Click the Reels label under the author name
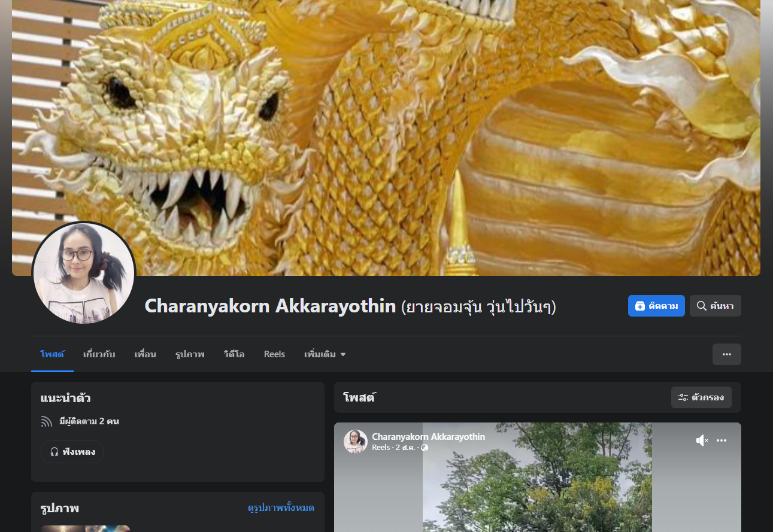The width and height of the screenshot is (773, 532). pyautogui.click(x=381, y=448)
